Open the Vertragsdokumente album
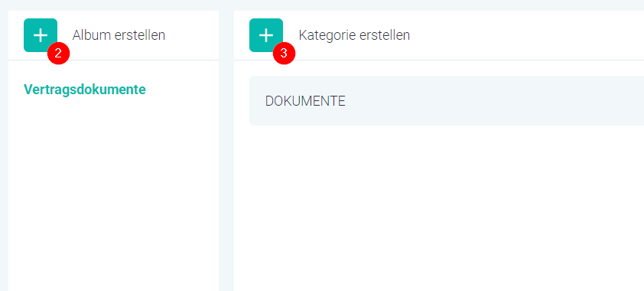644x291 pixels. coord(85,90)
